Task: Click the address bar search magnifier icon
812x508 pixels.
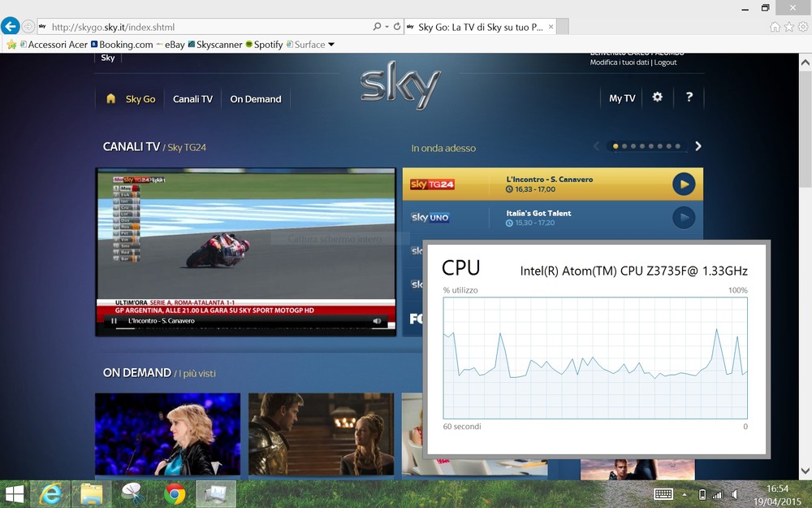Action: [x=377, y=27]
